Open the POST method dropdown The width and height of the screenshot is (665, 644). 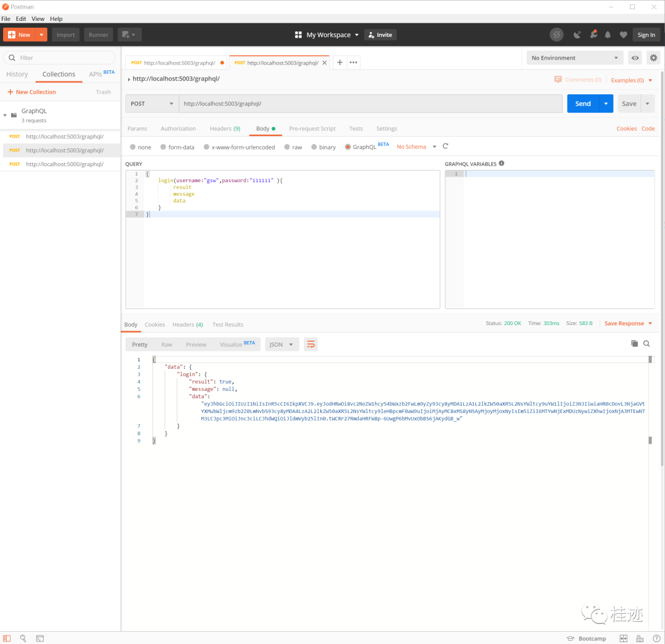pos(151,104)
